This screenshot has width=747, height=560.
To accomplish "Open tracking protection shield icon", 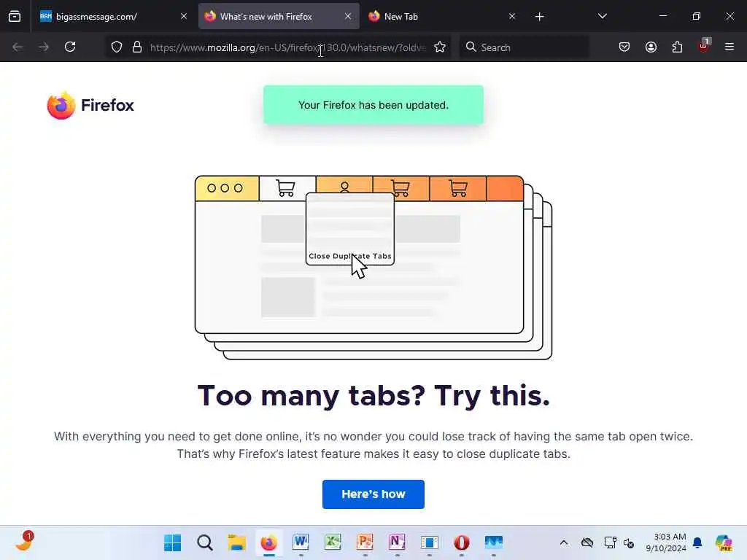I will click(117, 47).
